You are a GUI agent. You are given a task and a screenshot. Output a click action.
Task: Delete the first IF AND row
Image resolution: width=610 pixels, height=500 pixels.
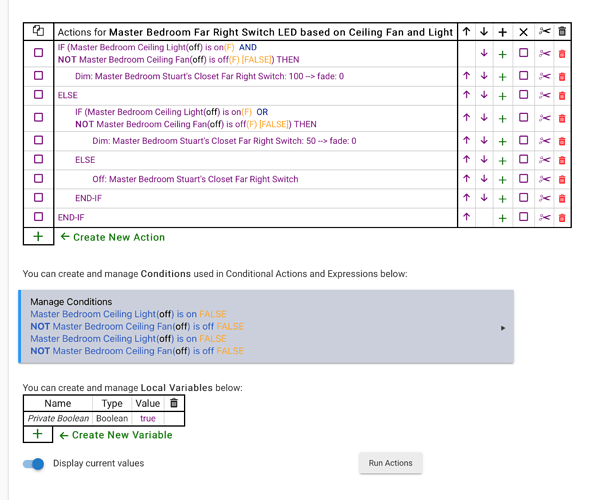coord(562,54)
